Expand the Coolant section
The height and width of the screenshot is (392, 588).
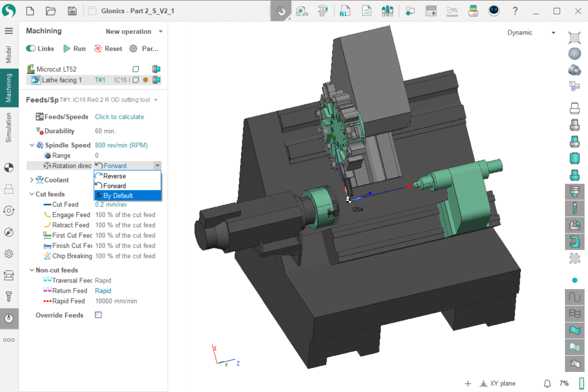coord(32,180)
